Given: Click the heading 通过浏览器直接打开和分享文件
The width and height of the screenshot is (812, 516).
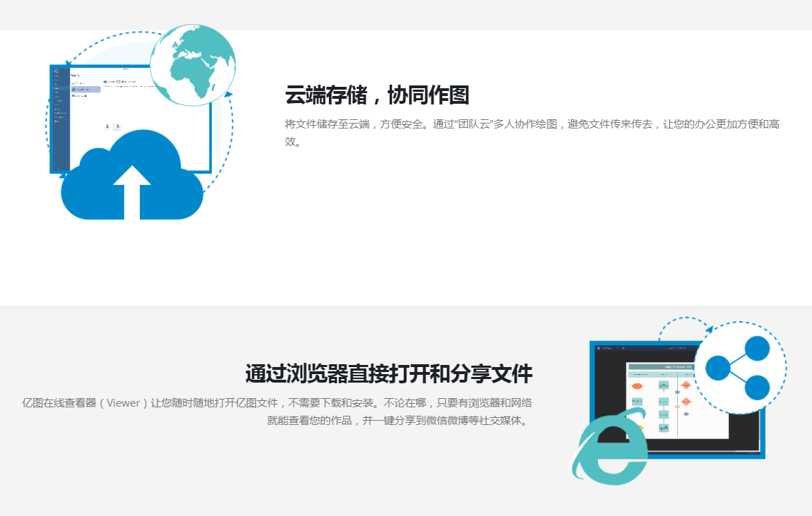Looking at the screenshot, I should point(388,373).
